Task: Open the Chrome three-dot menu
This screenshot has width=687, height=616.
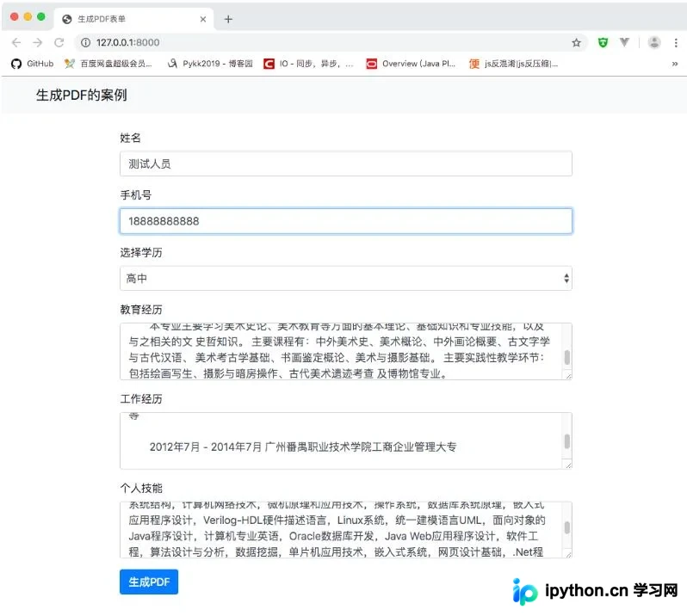Action: point(676,42)
